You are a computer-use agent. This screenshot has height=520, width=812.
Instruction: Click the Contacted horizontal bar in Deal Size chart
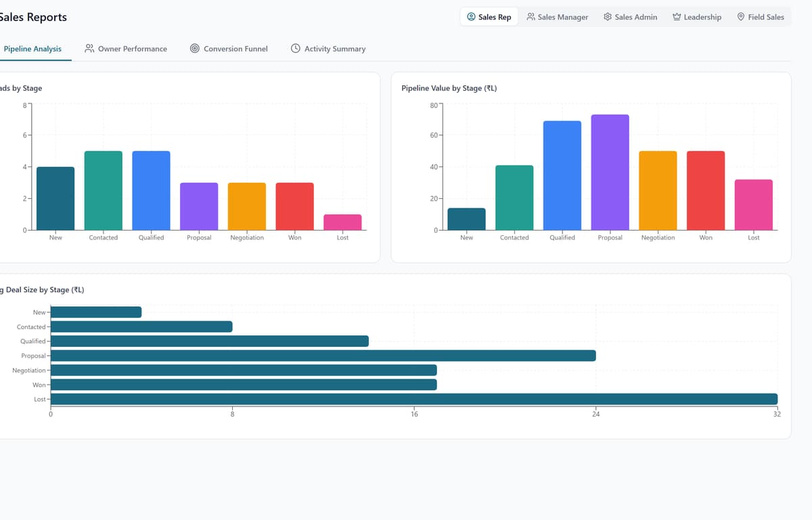141,327
